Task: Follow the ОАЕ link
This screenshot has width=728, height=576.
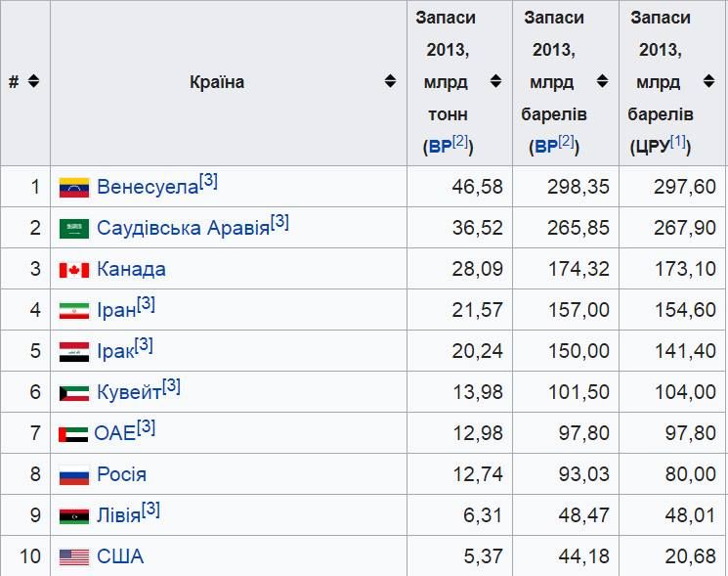Action: (x=114, y=433)
